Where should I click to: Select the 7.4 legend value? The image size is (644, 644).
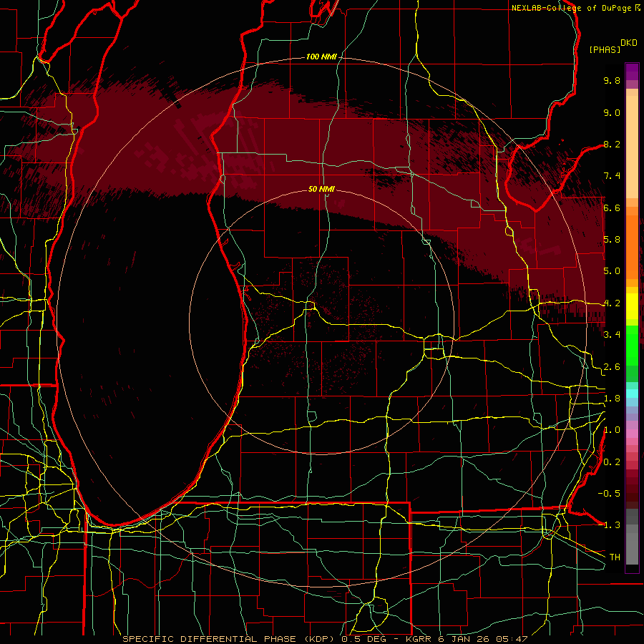tap(612, 176)
